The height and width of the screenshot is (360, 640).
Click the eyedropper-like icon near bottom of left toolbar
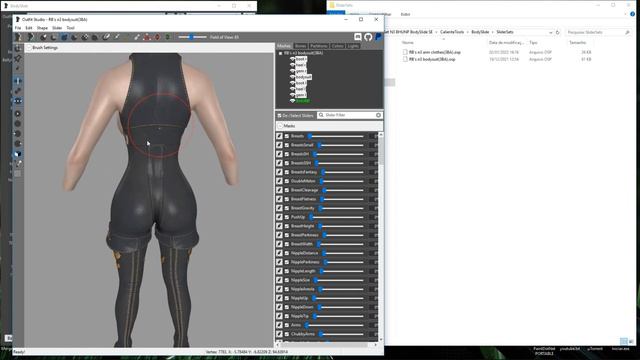[x=18, y=164]
